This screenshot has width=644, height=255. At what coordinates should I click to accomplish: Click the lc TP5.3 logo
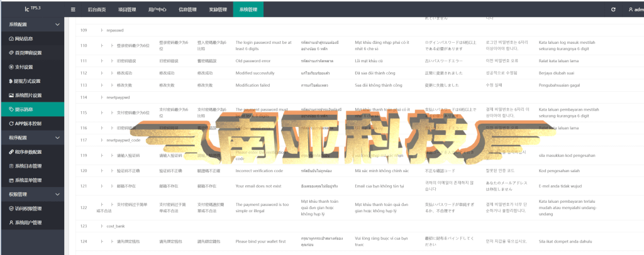[x=31, y=9]
